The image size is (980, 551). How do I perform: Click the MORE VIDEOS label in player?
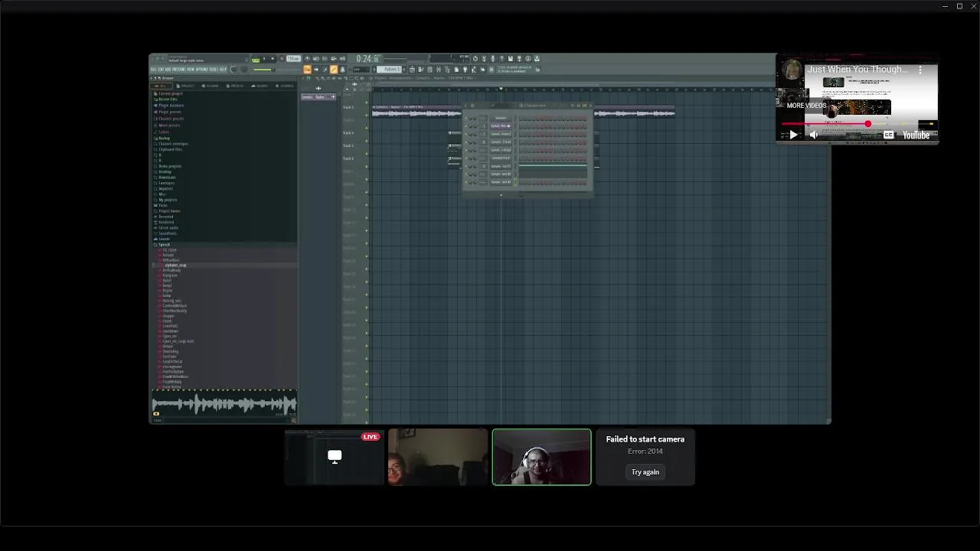coord(806,106)
